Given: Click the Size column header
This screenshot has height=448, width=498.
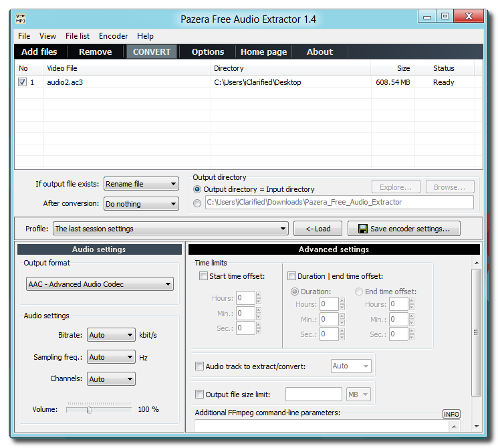Looking at the screenshot, I should (x=392, y=68).
